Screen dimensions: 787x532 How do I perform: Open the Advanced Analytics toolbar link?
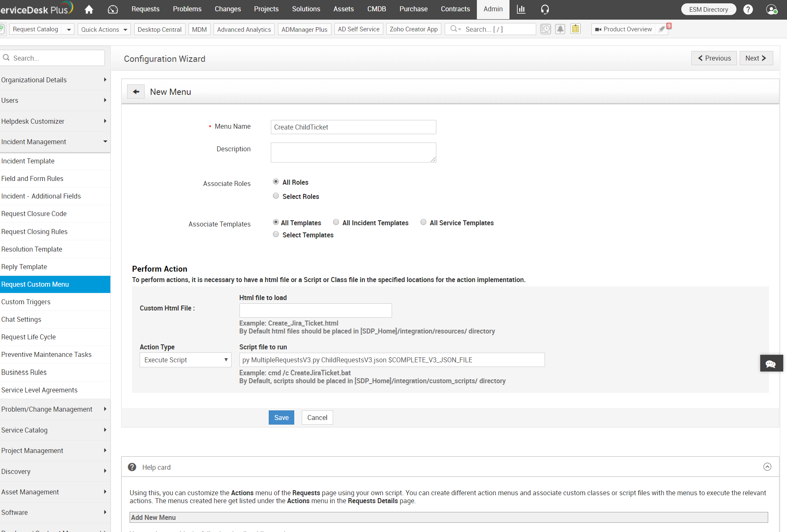[244, 29]
